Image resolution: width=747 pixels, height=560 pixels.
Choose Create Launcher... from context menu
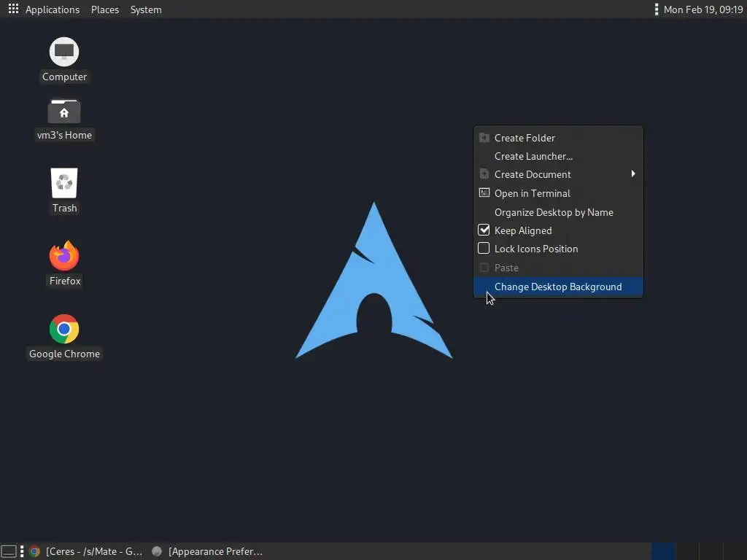558,156
